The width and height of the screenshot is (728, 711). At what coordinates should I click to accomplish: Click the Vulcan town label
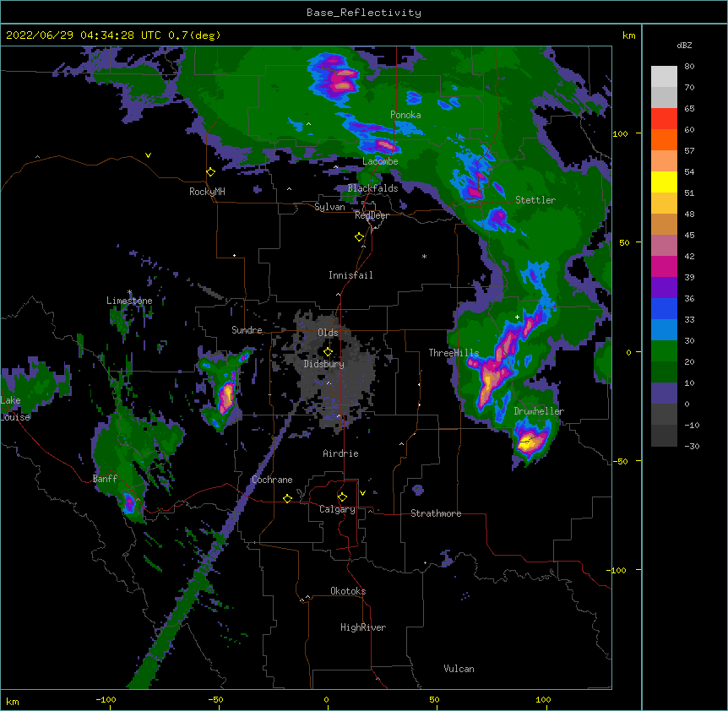(x=459, y=669)
